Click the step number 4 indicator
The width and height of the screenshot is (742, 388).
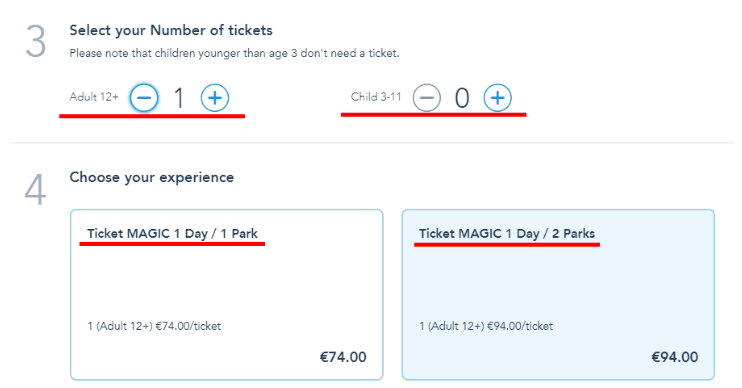[35, 189]
